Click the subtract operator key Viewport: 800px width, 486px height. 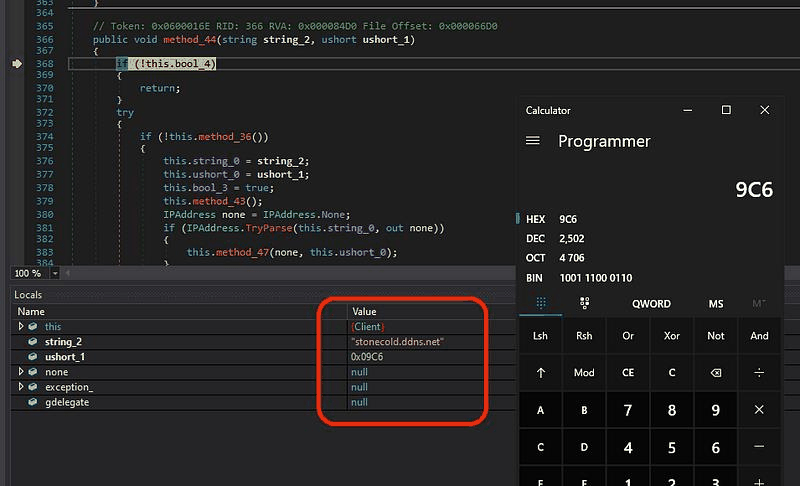point(759,447)
